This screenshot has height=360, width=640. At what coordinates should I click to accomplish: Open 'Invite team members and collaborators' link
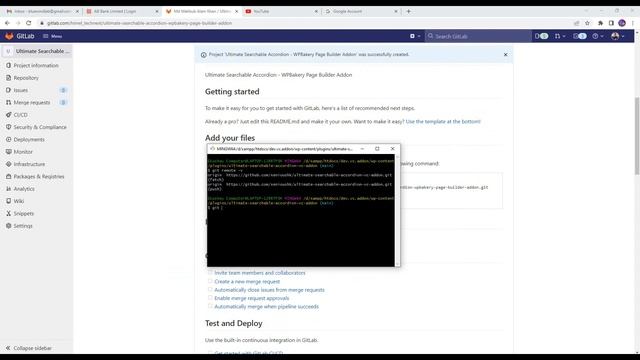[x=260, y=273]
